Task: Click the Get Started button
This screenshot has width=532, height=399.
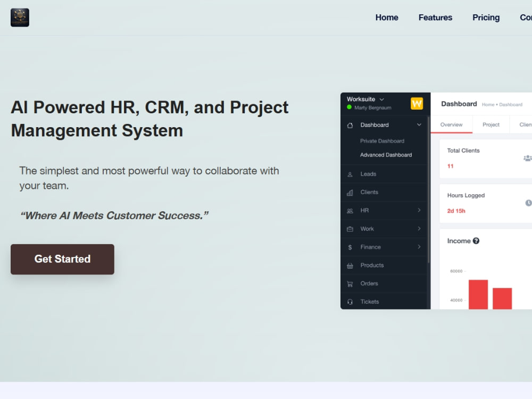Action: coord(62,259)
